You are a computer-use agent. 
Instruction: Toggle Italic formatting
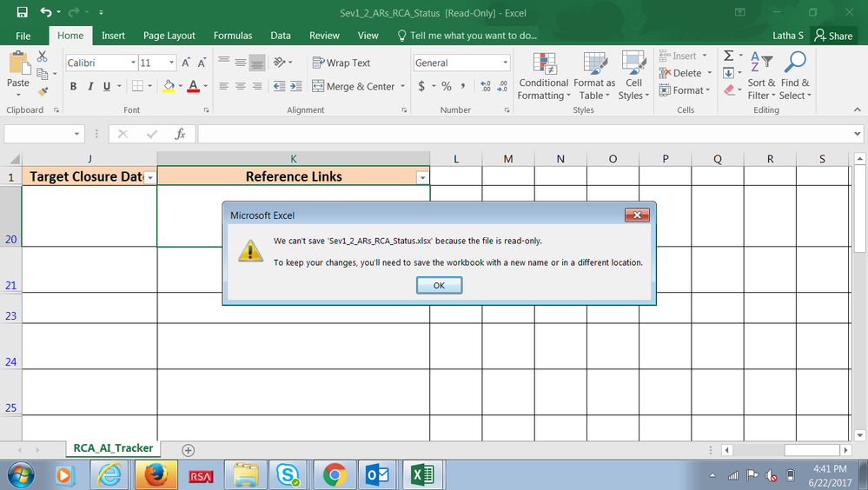[89, 86]
